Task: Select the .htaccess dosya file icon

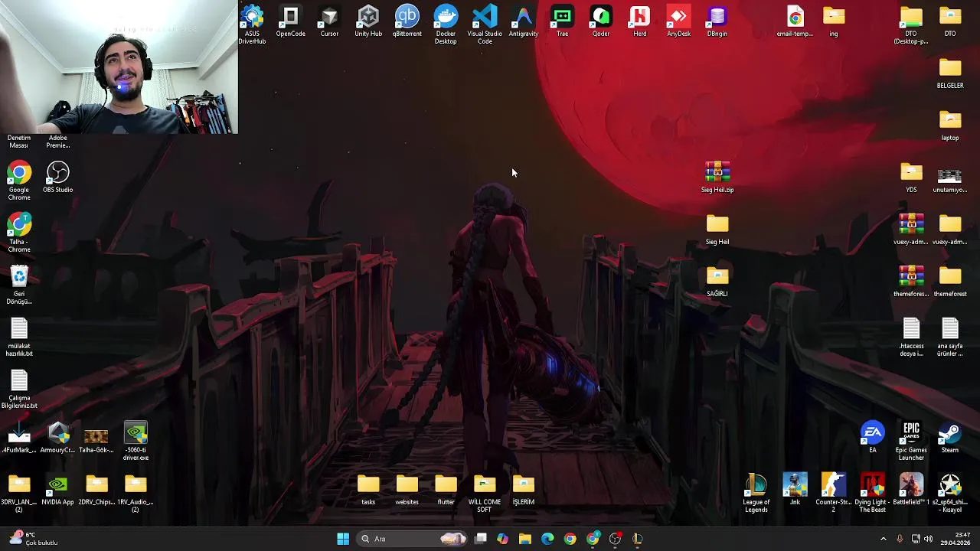Action: [x=911, y=337]
